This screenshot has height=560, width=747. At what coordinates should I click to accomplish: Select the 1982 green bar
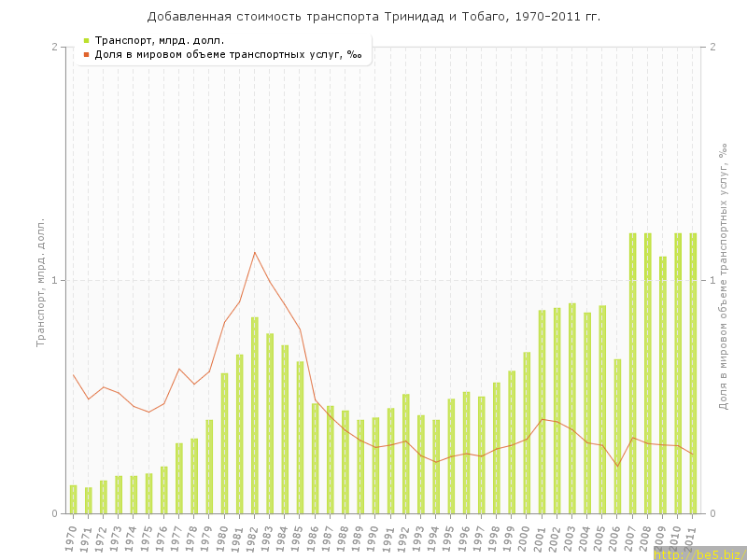pyautogui.click(x=255, y=415)
